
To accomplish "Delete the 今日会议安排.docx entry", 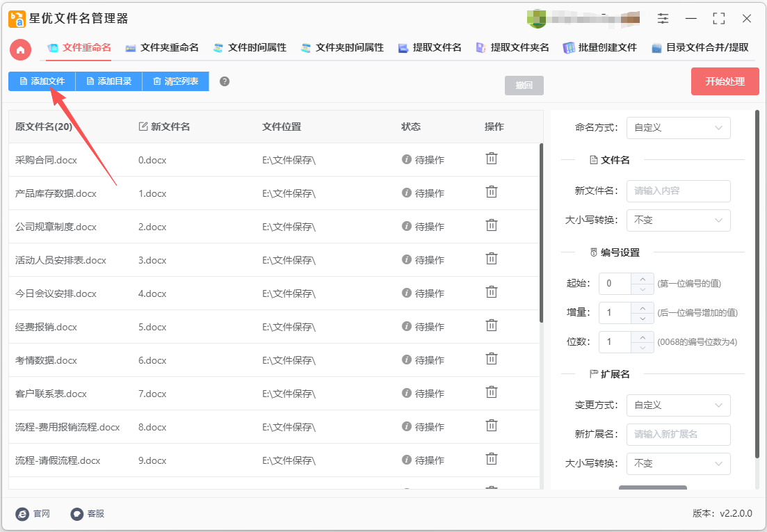I will point(491,292).
